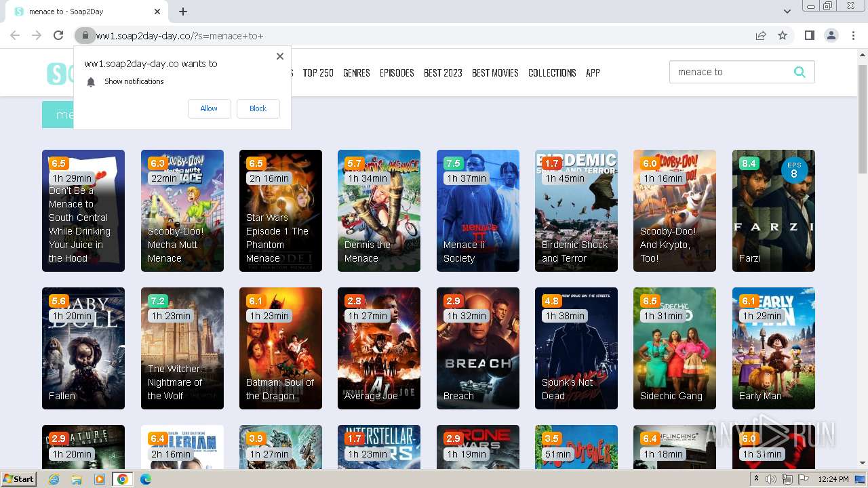Open a new browser tab
The height and width of the screenshot is (488, 868).
[183, 12]
